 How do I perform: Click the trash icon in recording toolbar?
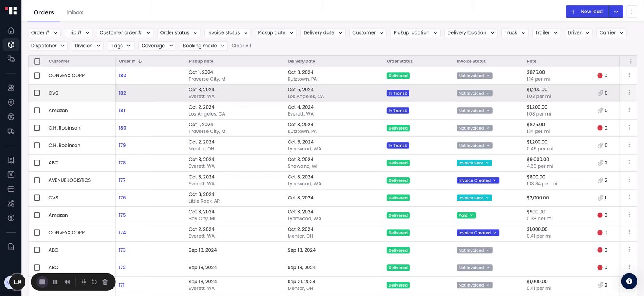[105, 282]
